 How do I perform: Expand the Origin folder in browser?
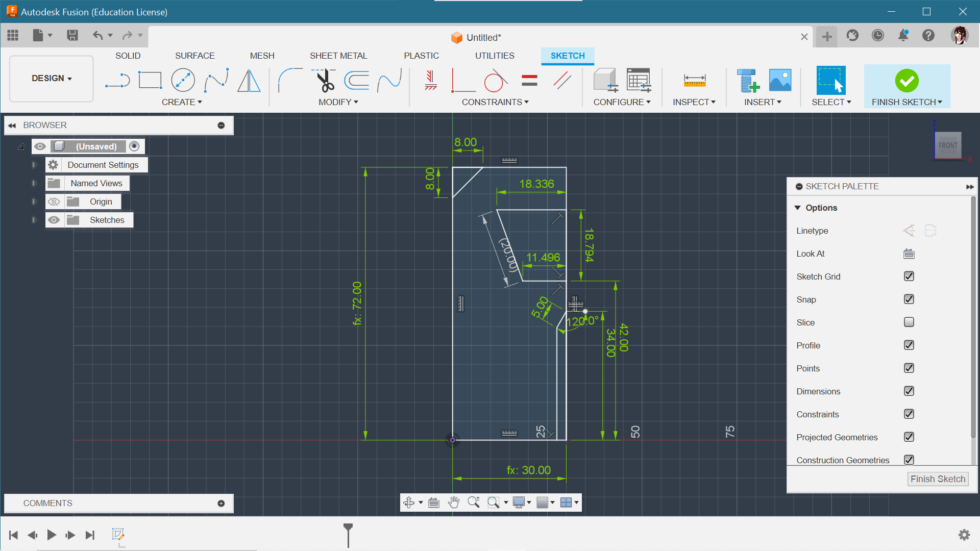[34, 201]
